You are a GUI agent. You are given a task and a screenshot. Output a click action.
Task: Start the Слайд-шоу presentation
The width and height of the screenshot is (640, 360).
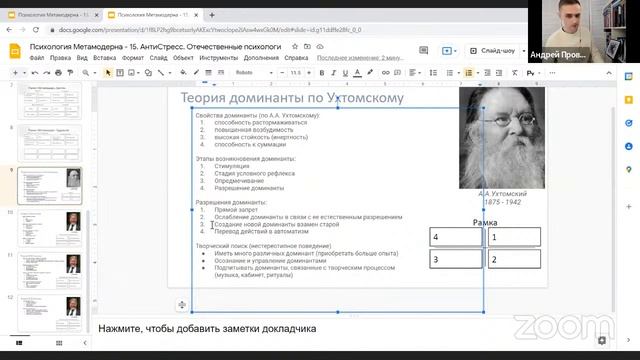[493, 51]
